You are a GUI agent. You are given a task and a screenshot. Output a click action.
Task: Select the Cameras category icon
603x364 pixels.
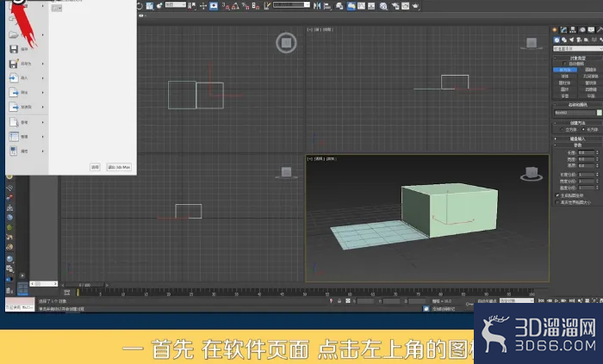tap(578, 40)
